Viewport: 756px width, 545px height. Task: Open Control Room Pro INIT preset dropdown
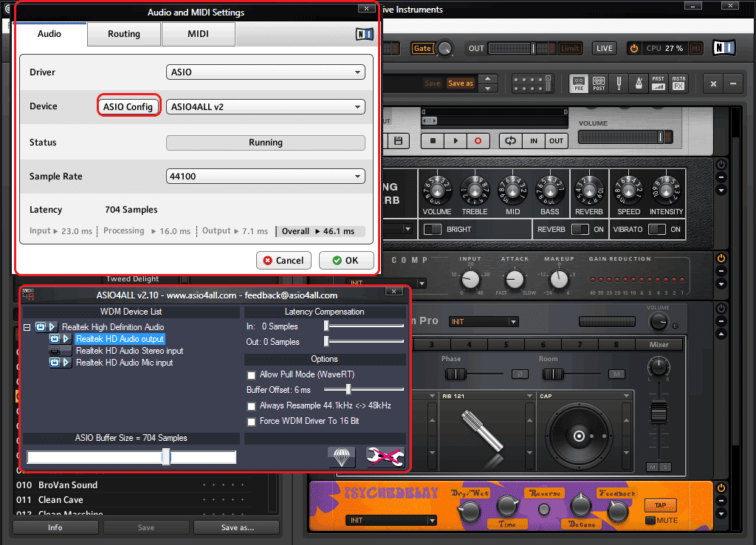point(484,322)
